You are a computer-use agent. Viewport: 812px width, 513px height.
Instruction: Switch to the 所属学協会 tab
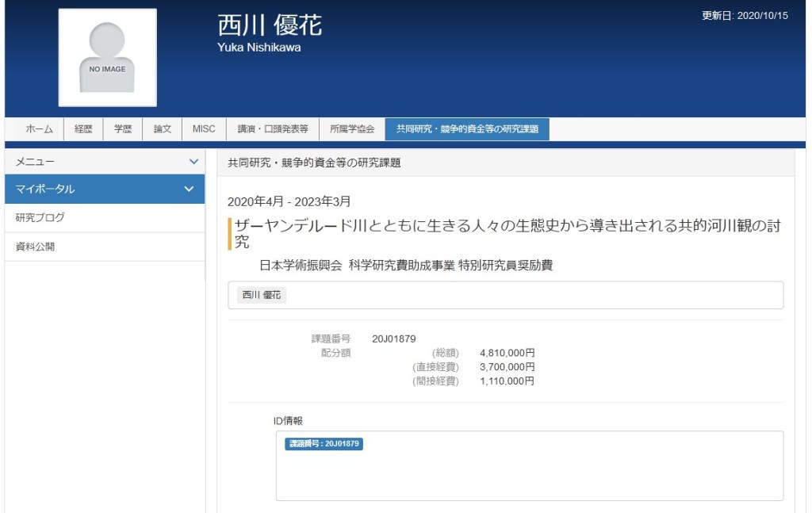[352, 129]
